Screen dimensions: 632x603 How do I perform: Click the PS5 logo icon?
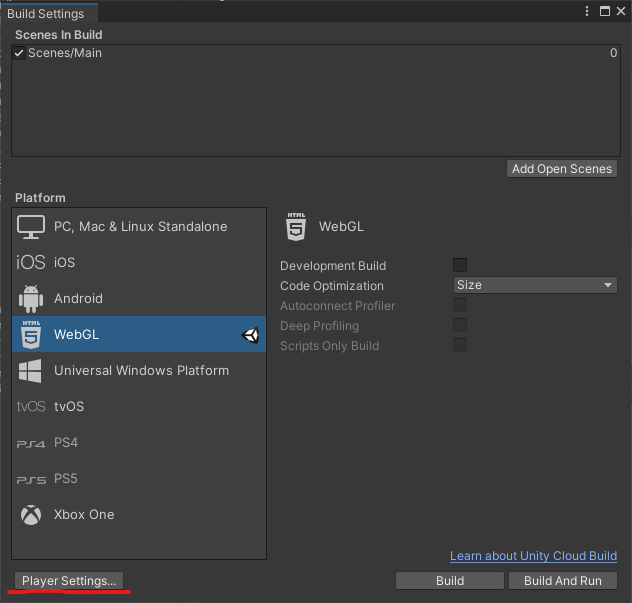[31, 480]
